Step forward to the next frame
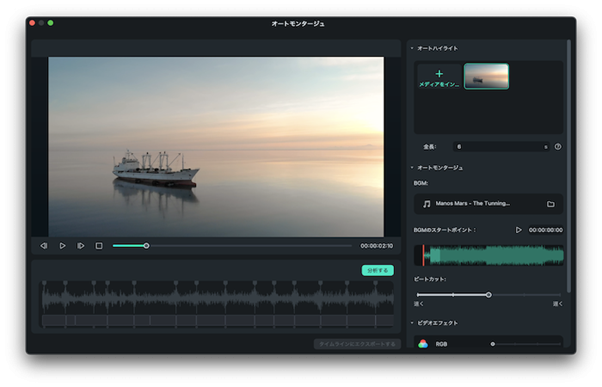Screen dimensions: 602x387 (x=81, y=246)
